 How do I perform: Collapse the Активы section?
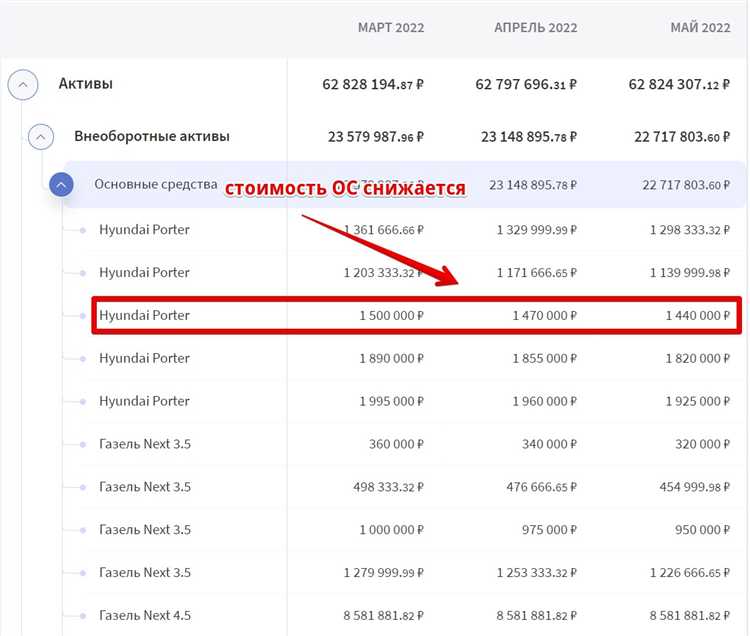(22, 85)
